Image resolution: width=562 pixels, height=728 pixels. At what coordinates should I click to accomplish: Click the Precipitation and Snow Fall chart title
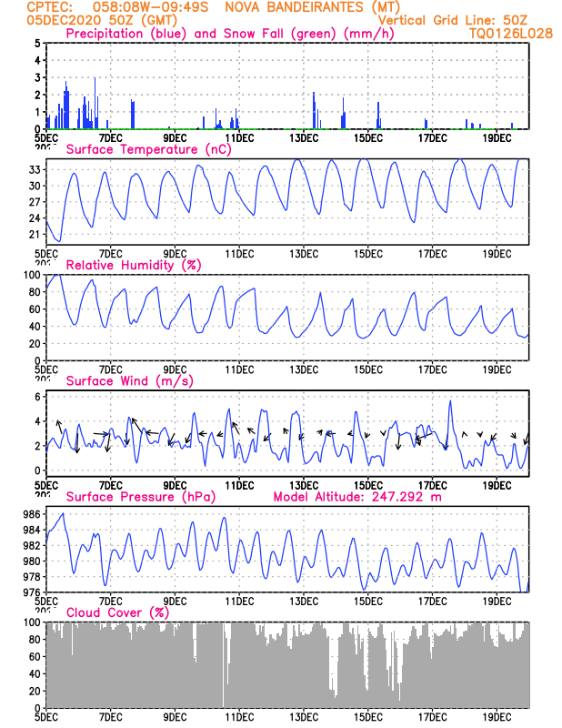click(230, 34)
